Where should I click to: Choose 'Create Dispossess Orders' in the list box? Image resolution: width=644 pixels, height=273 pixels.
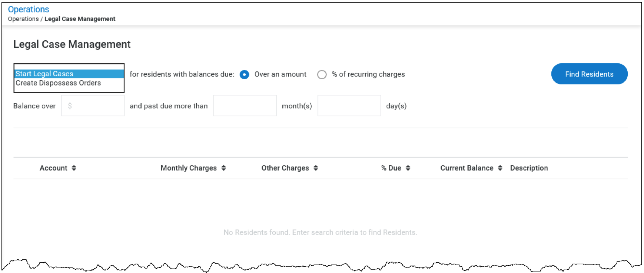(x=58, y=83)
